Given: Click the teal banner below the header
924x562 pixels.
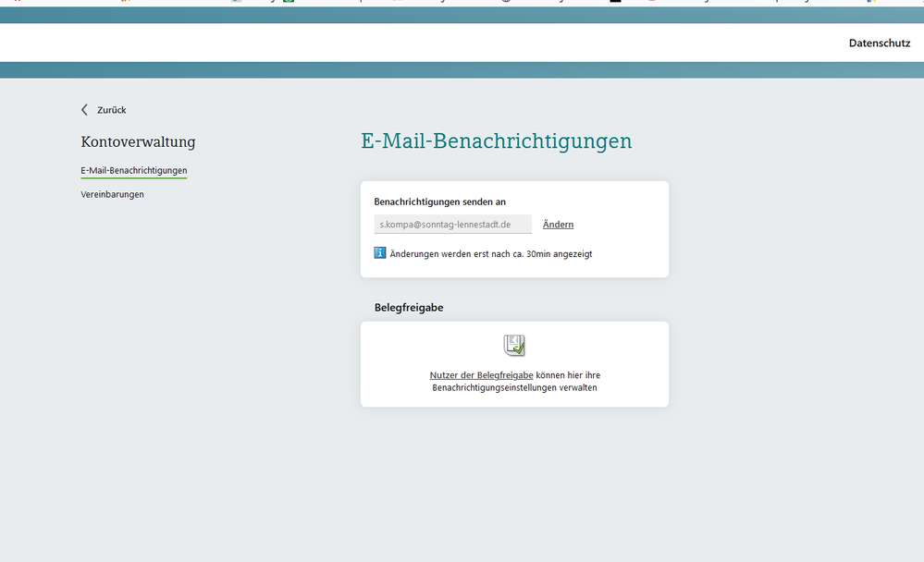Looking at the screenshot, I should [462, 70].
